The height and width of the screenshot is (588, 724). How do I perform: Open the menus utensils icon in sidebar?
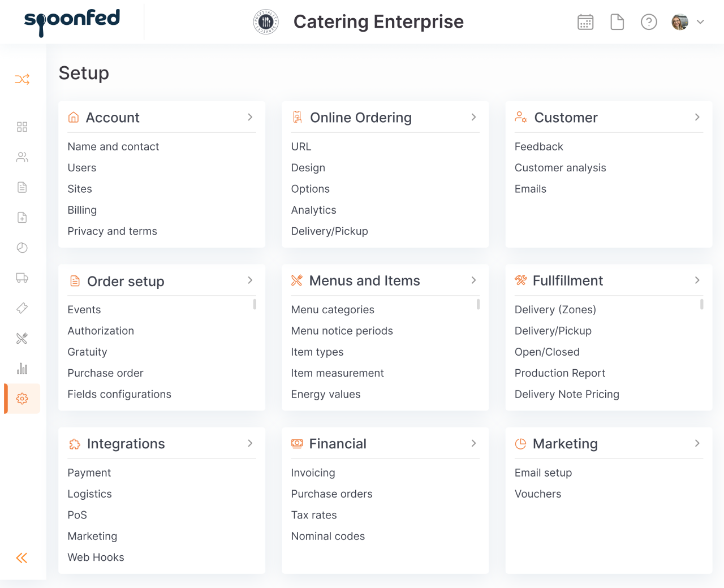22,338
